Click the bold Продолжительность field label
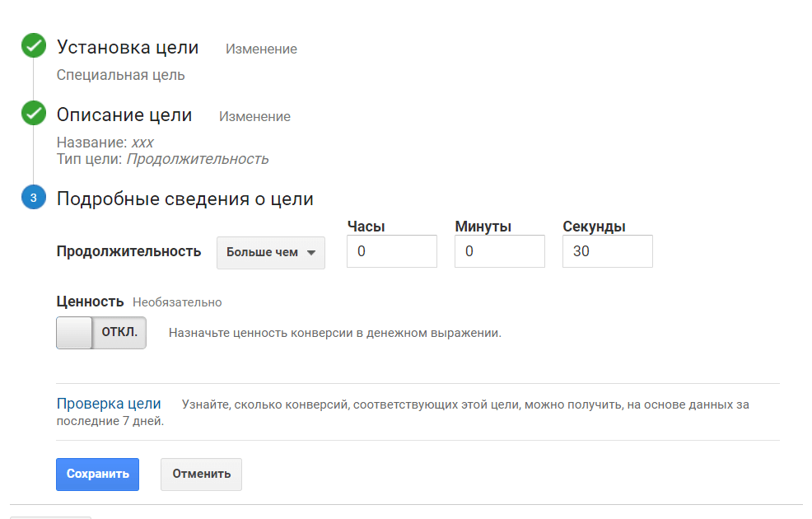 (128, 252)
